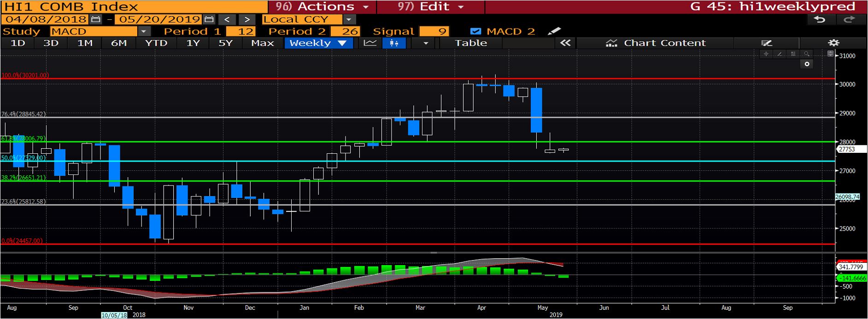Expand the Study MACD dropdown

coord(144,31)
